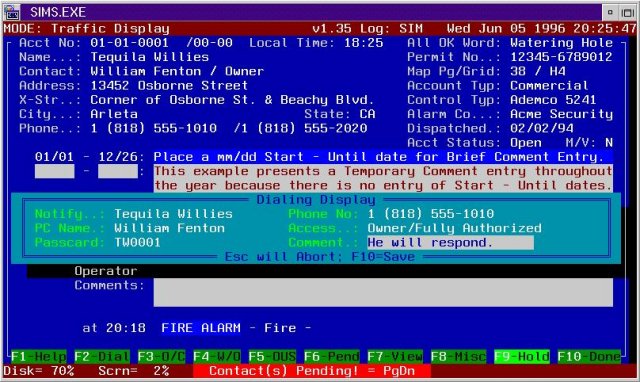Click the Brief Comment Entry highlighted line
The image size is (640, 382).
[383, 157]
